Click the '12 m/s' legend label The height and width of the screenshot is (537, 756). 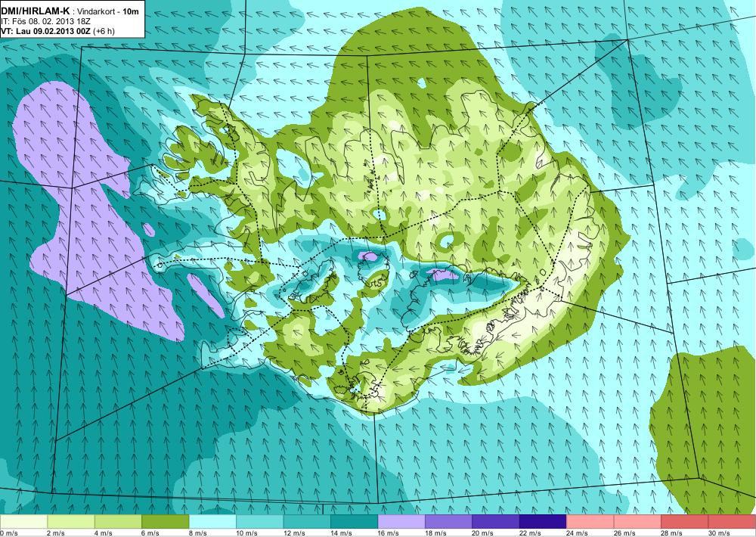pyautogui.click(x=294, y=533)
